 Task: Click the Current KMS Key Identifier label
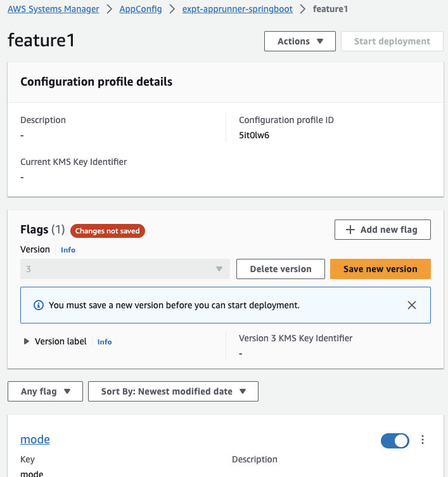[x=74, y=162]
